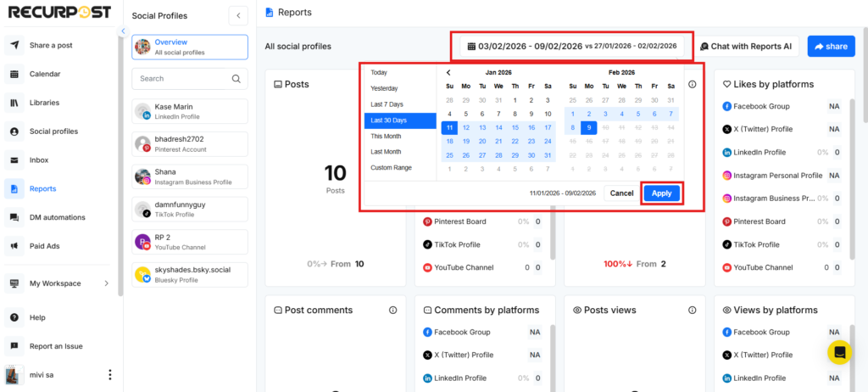Open the date range selector dropdown
The height and width of the screenshot is (392, 868).
(x=571, y=47)
